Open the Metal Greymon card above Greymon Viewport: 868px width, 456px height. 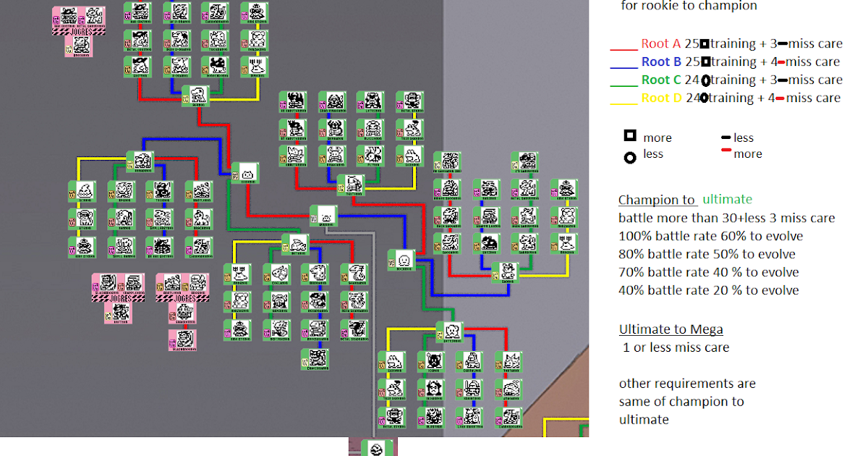(137, 39)
